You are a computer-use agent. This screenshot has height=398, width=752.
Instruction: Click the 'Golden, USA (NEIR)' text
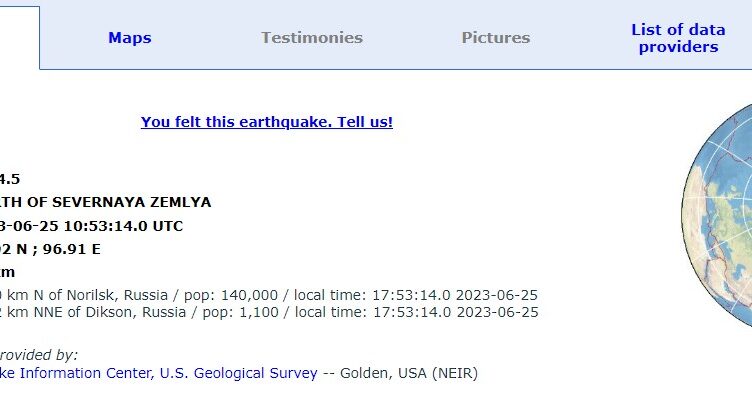[409, 373]
